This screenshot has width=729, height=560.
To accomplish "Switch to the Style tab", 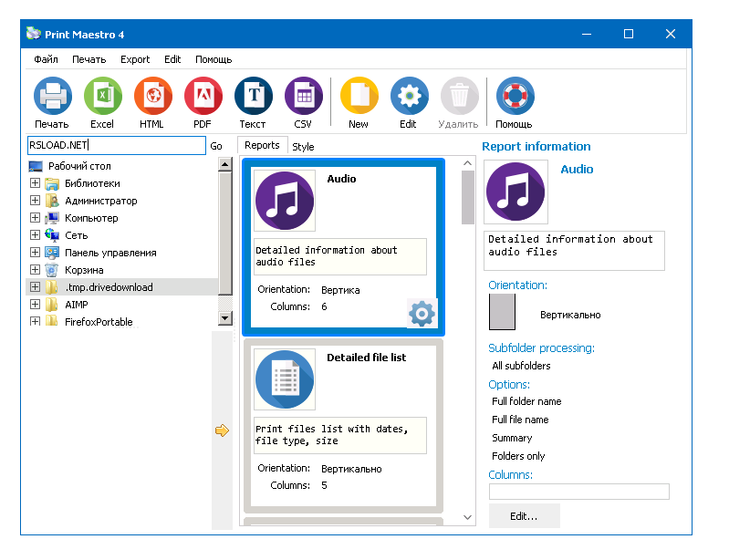I will [x=303, y=146].
